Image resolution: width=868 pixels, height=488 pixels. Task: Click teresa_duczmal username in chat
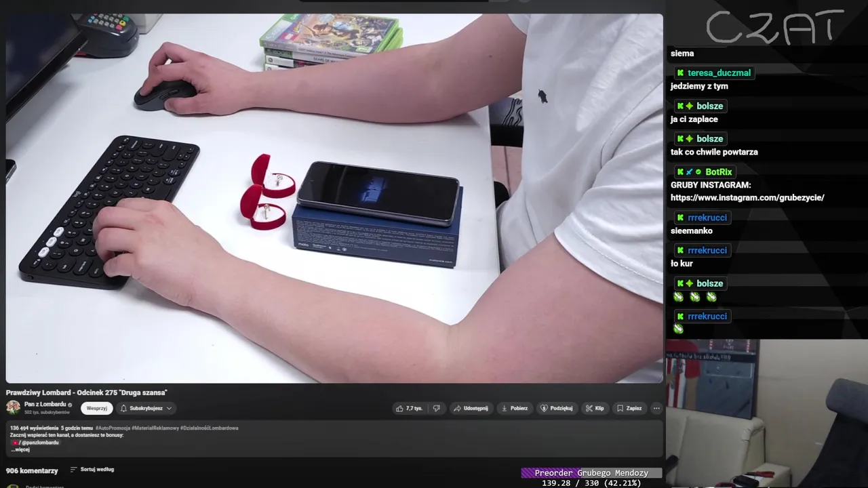point(719,73)
